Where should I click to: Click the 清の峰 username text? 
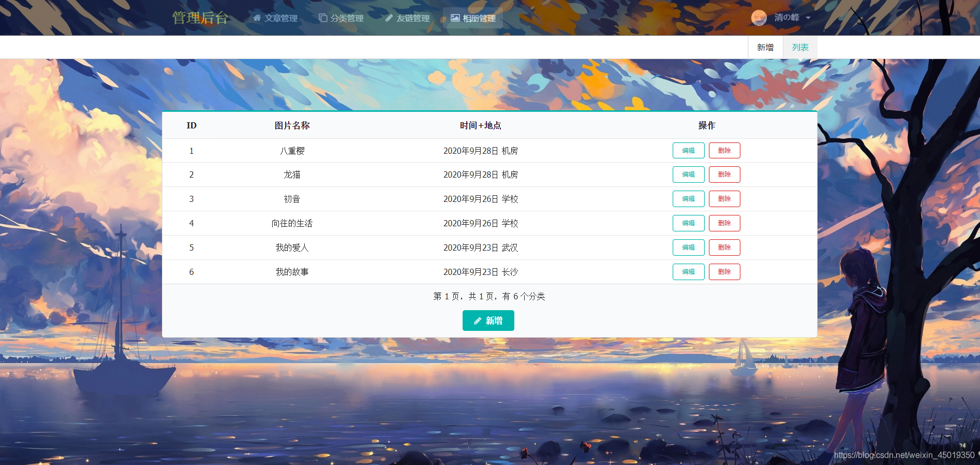tap(786, 18)
